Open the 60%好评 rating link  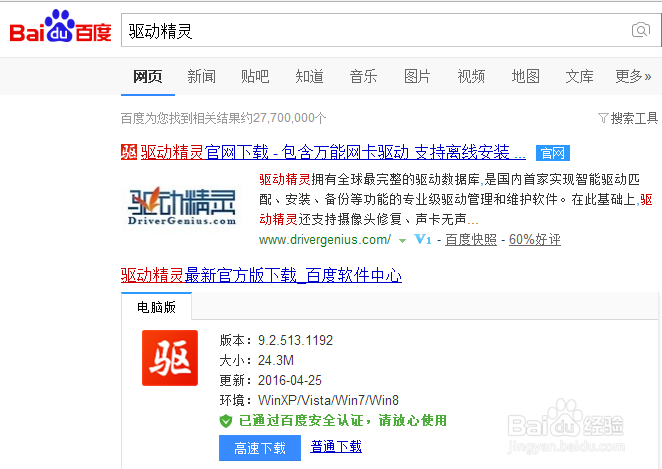[x=534, y=240]
